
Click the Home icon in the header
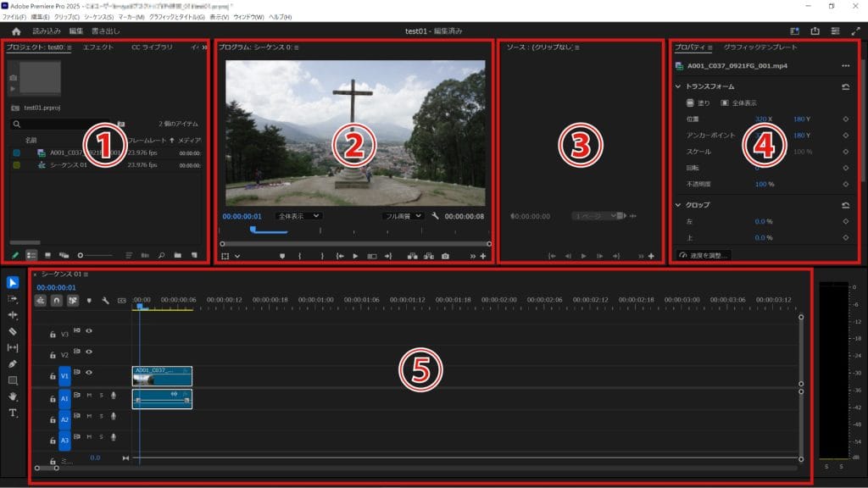pyautogui.click(x=16, y=30)
